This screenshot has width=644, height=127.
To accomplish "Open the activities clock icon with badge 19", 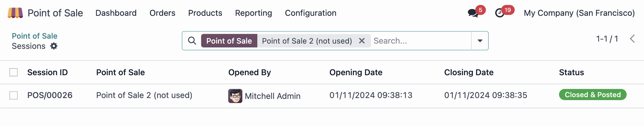I will (500, 13).
